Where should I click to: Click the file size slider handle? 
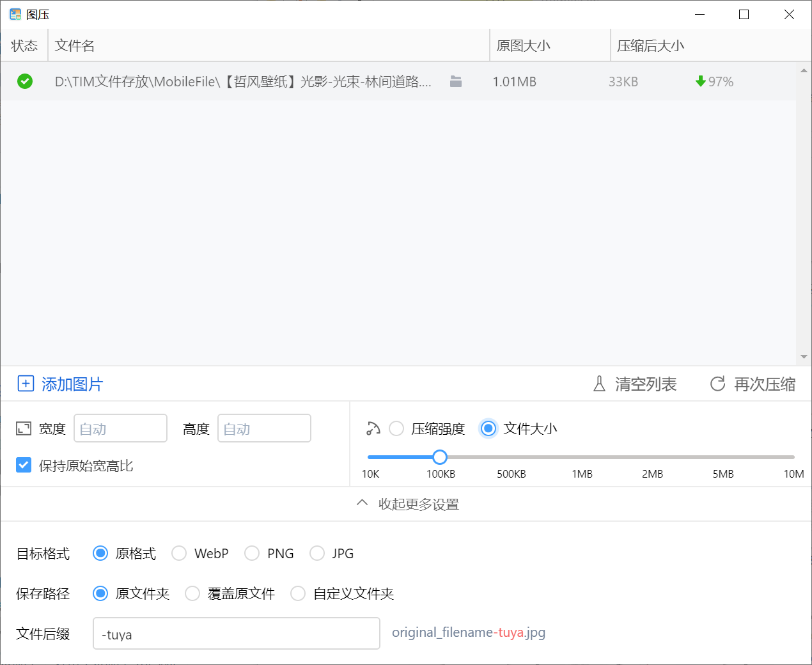click(440, 457)
